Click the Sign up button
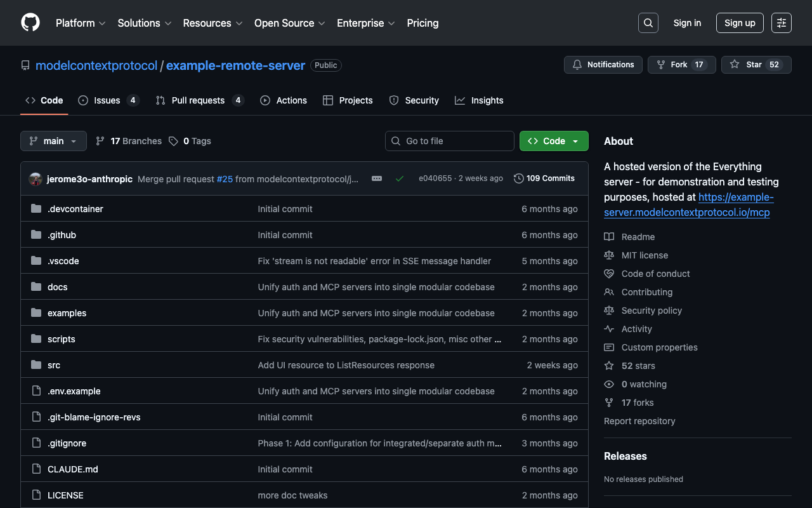This screenshot has width=812, height=508. 740,23
